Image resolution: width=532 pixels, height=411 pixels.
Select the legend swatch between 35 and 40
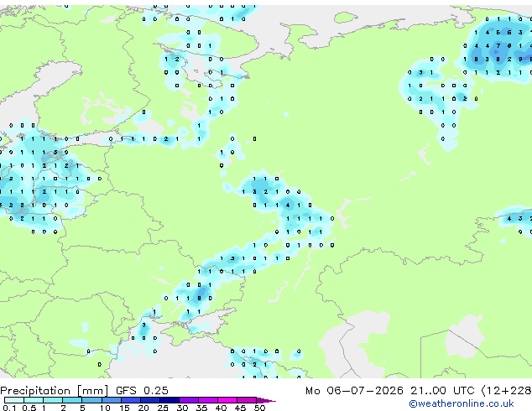click(x=207, y=400)
